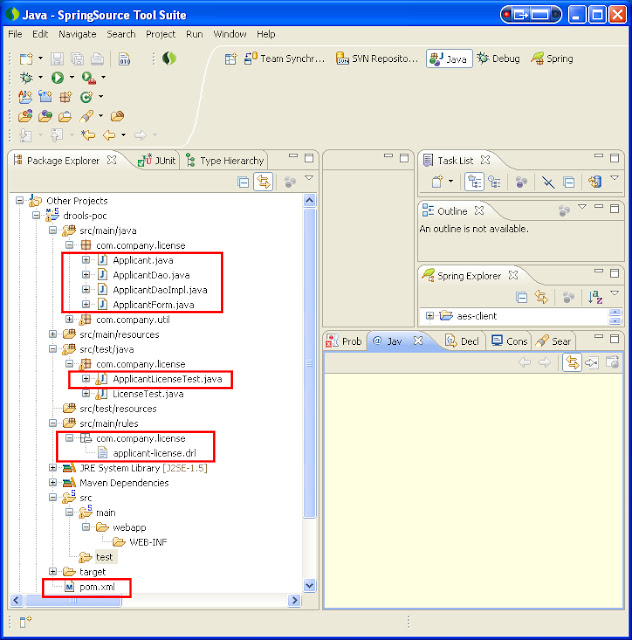Open the Navigate menu
This screenshot has height=640, width=632.
[77, 34]
